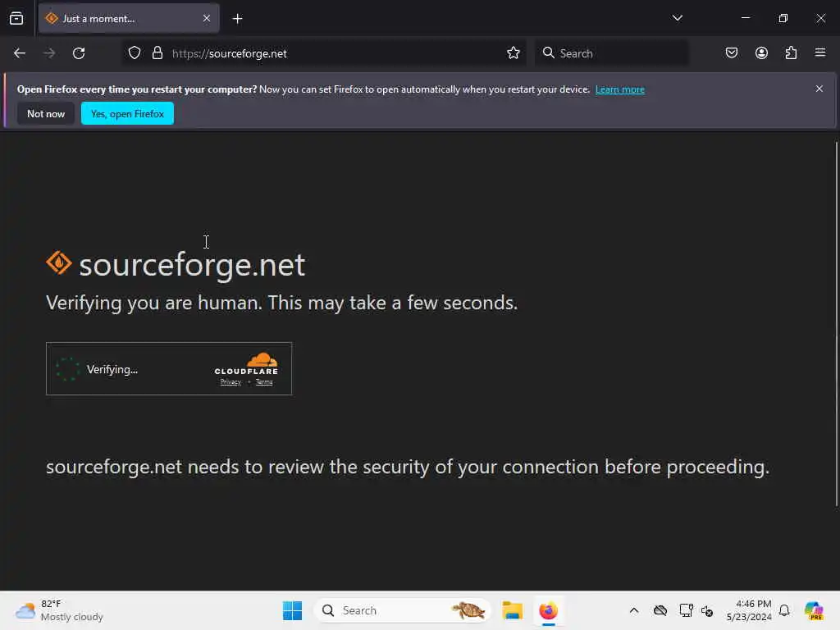
Task: Open File Explorer from taskbar
Action: (x=512, y=610)
